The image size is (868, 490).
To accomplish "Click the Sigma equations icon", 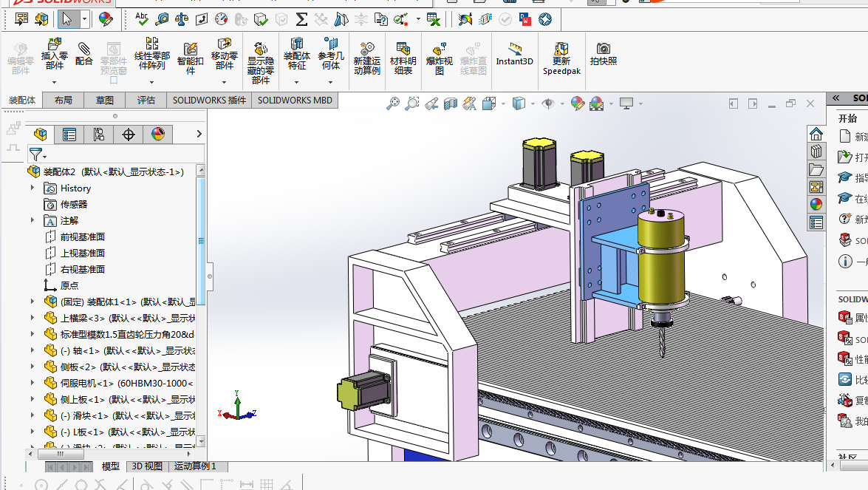I will [301, 19].
